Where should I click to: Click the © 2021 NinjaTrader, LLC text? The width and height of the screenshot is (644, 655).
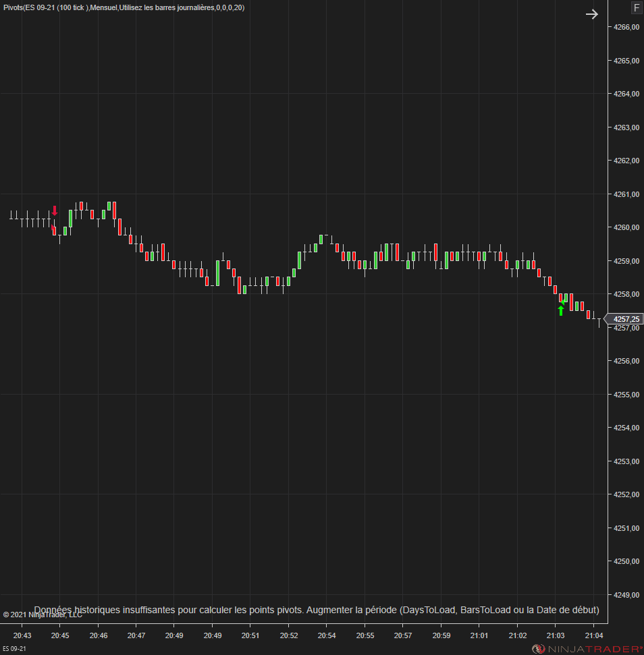click(43, 615)
